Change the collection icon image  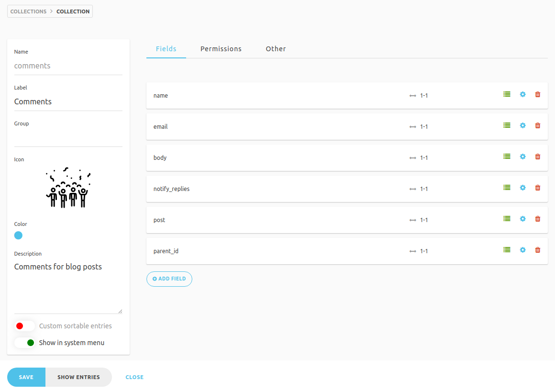pyautogui.click(x=68, y=188)
